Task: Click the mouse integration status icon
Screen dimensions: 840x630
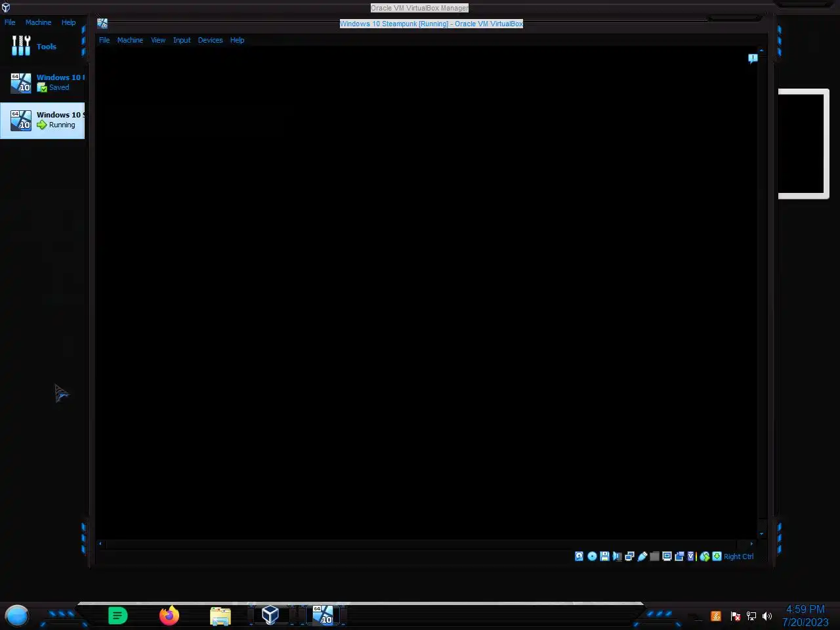Action: tap(705, 556)
